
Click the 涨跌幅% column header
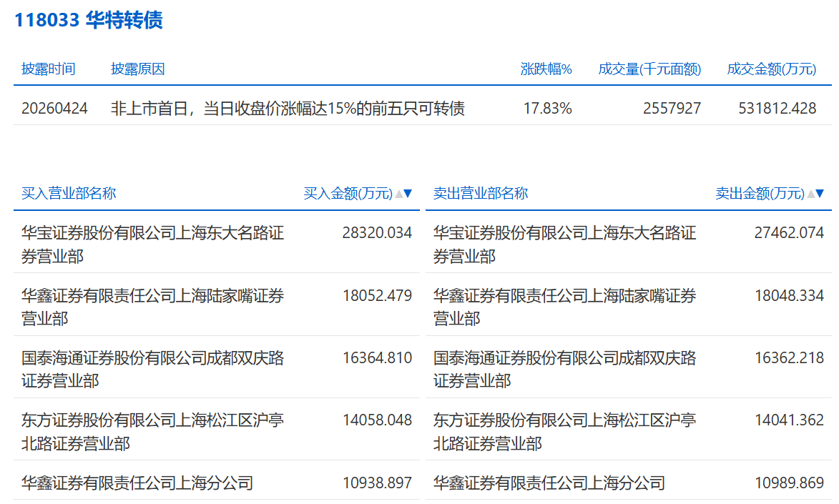(546, 69)
